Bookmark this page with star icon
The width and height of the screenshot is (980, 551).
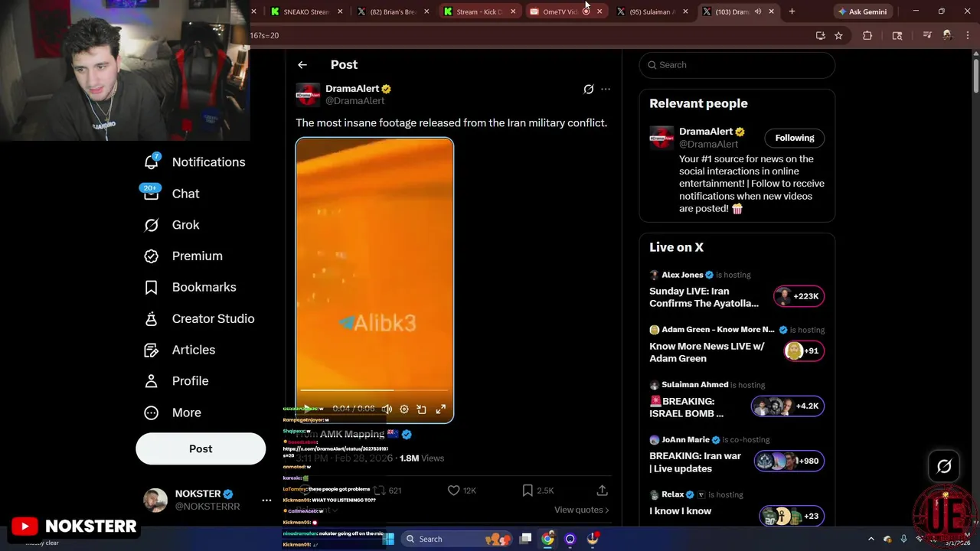[x=838, y=35]
